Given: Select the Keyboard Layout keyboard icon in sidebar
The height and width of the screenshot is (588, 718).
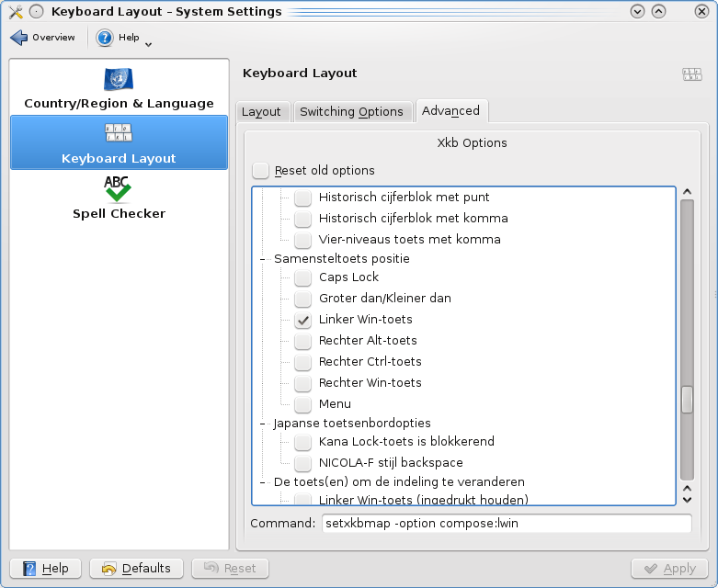Looking at the screenshot, I should (119, 132).
